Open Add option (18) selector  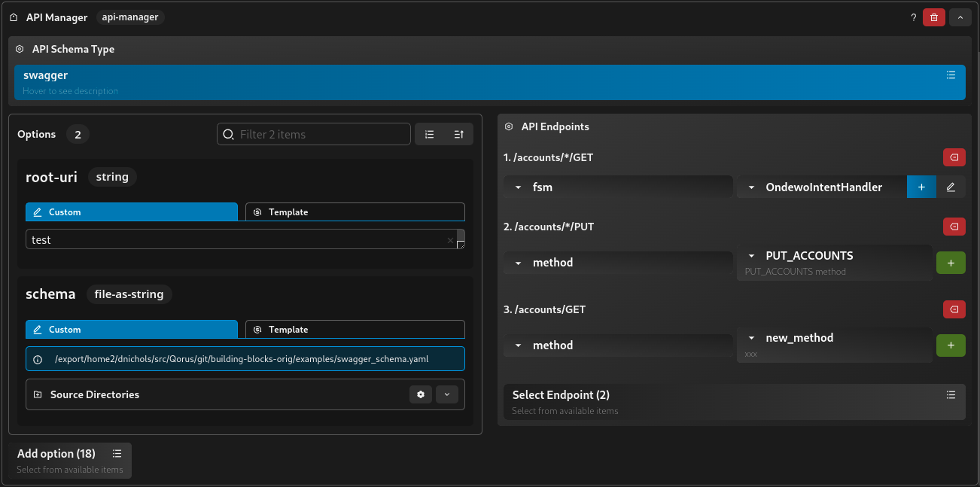click(71, 460)
